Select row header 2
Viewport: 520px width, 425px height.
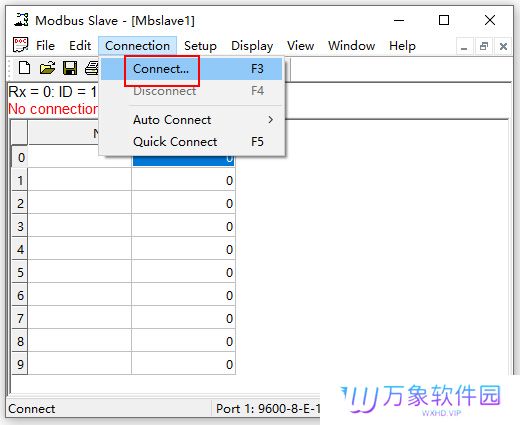click(20, 203)
